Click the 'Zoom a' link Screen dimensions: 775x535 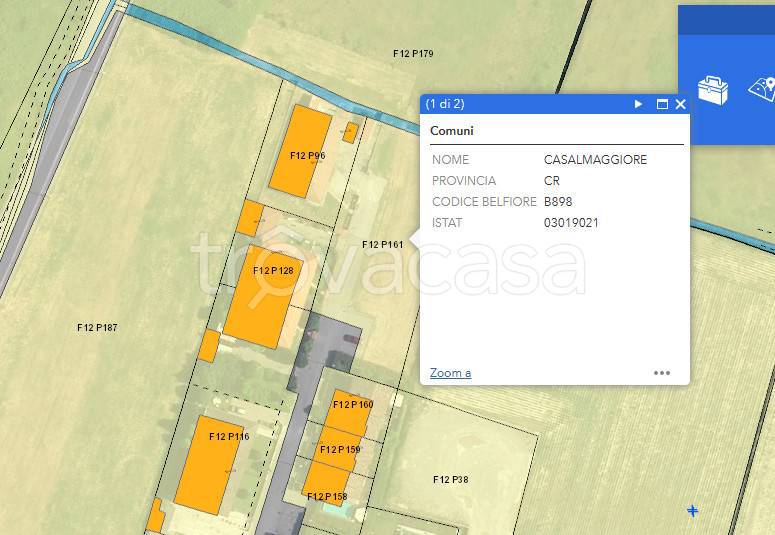450,373
